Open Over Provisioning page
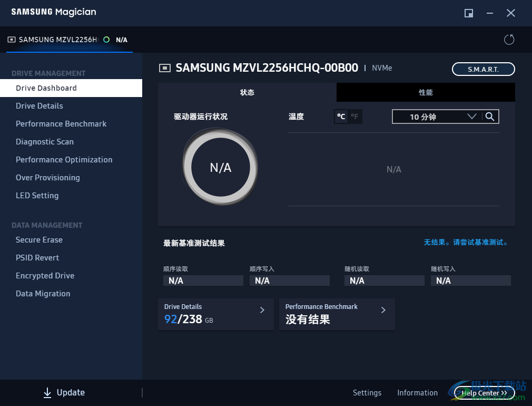 [x=71, y=178]
